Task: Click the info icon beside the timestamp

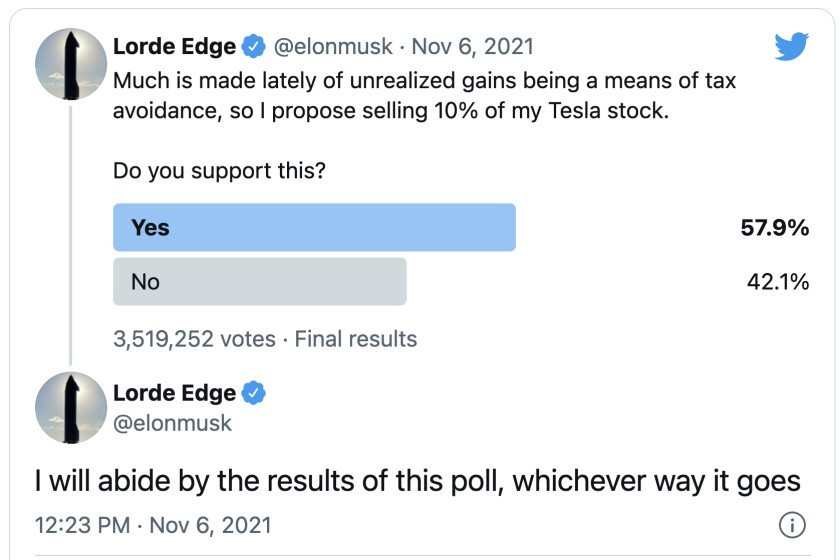Action: pyautogui.click(x=791, y=524)
